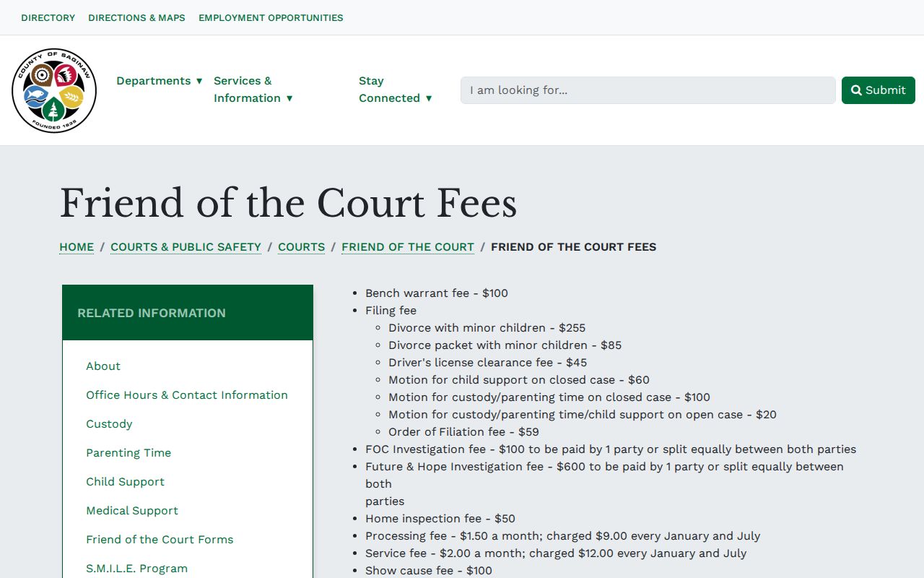Click 'Bench warrant fee - $100' text

click(x=437, y=293)
